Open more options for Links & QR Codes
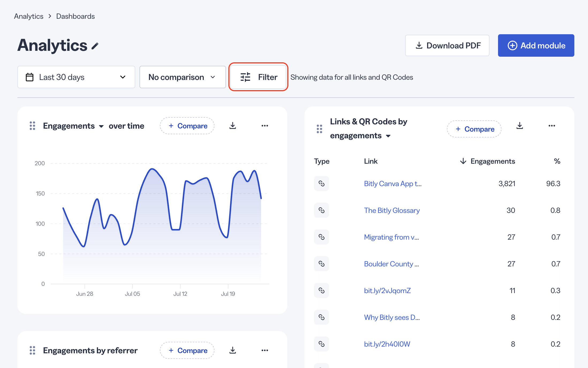The image size is (588, 368). [x=552, y=126]
